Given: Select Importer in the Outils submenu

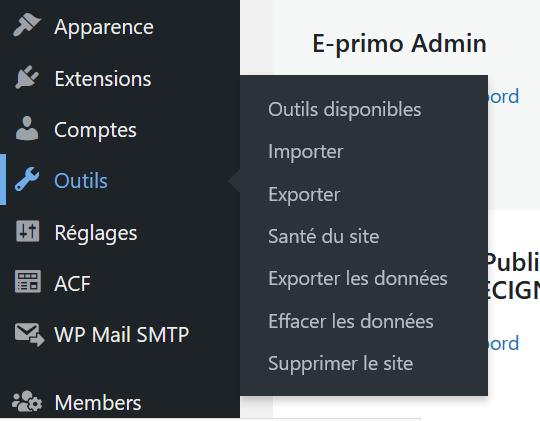Looking at the screenshot, I should [x=306, y=152].
